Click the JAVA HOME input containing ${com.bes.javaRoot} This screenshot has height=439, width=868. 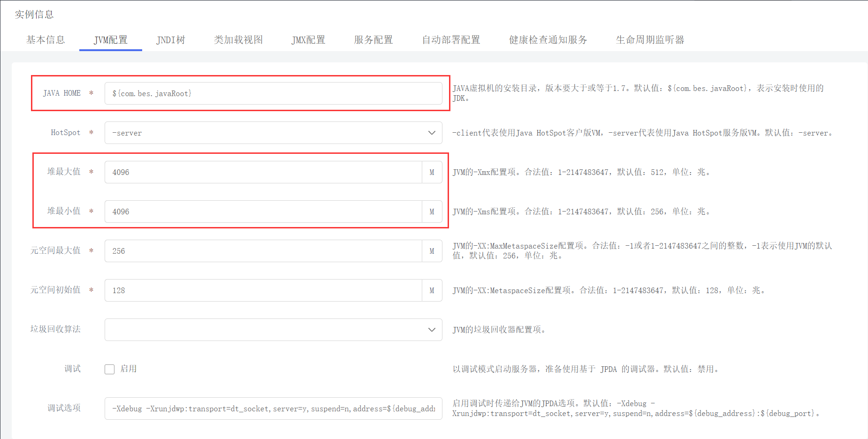[273, 93]
